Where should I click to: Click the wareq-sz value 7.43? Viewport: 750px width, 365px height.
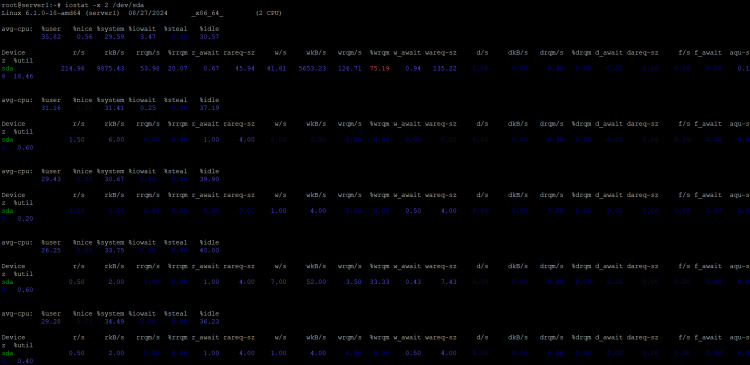click(449, 282)
